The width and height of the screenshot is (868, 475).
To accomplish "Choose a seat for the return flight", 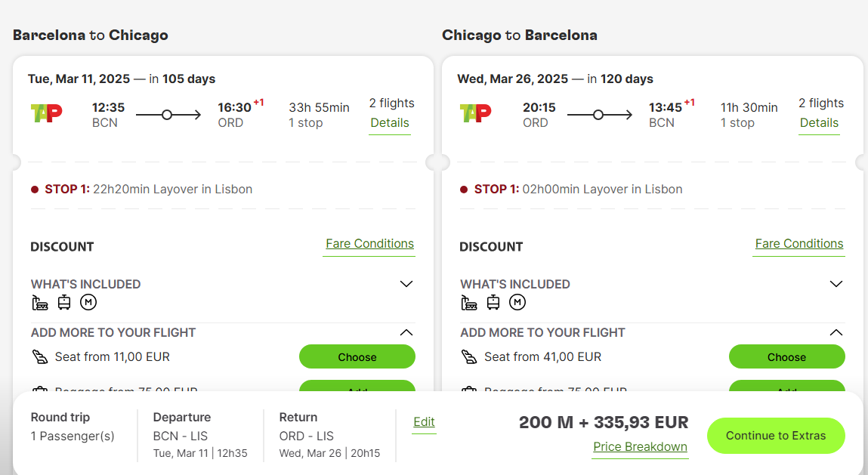I will [786, 357].
